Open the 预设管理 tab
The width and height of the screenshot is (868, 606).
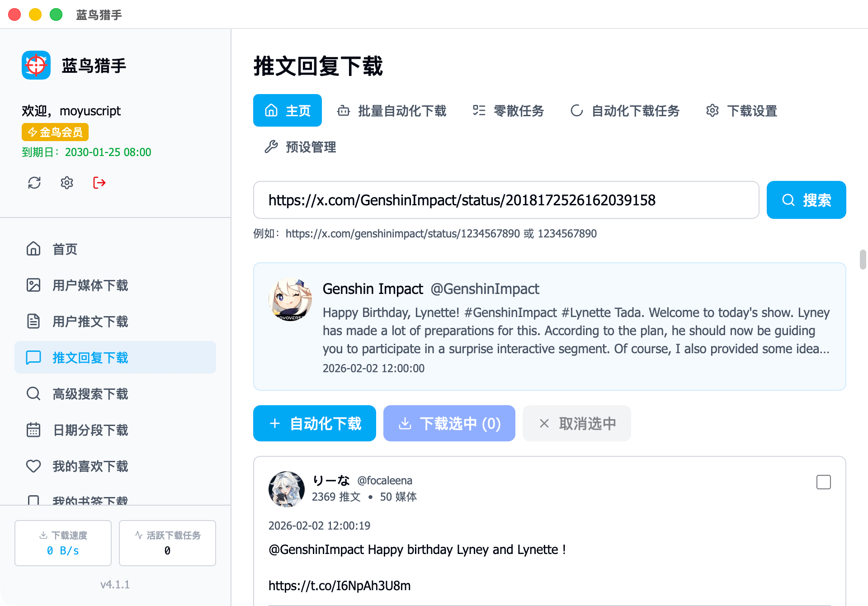[300, 147]
